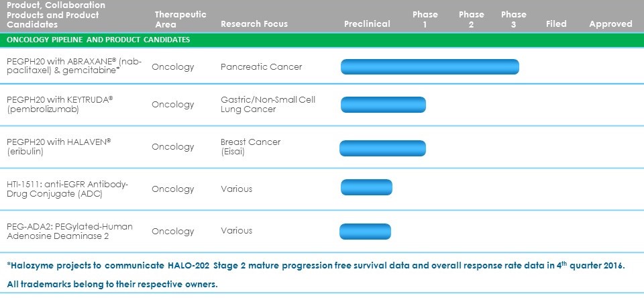Select the PEG-ADA2 pipeline progress bar
Image resolution: width=644 pixels, height=298 pixels.
click(x=366, y=231)
